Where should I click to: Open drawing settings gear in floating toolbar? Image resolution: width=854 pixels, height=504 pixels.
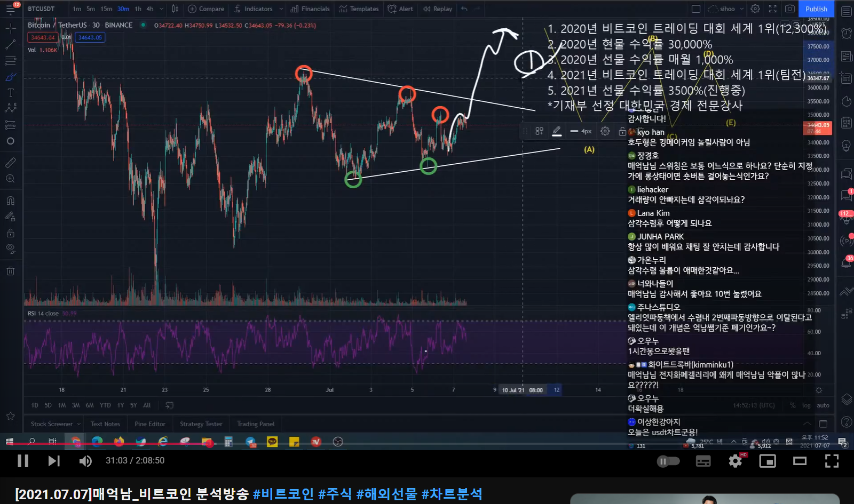click(x=605, y=131)
